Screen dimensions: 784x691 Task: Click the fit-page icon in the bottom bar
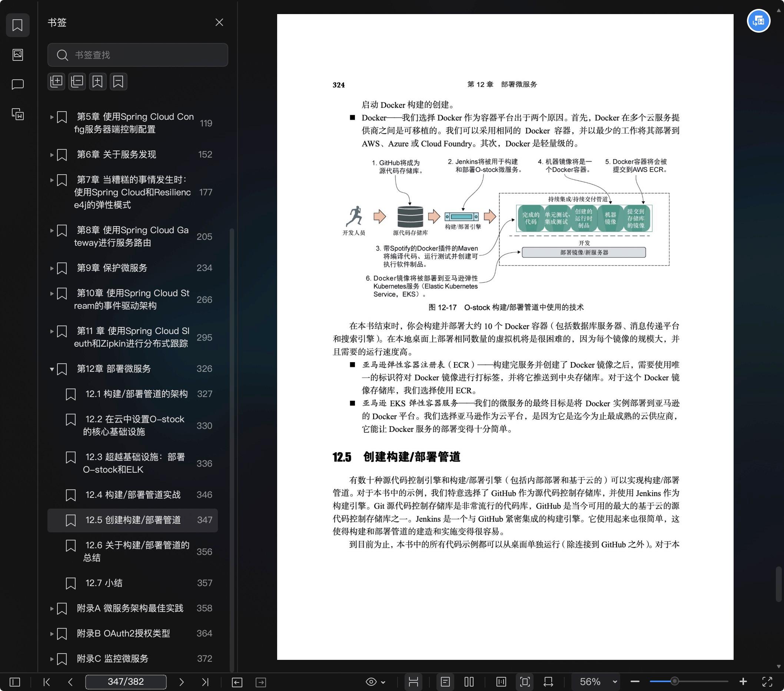coord(525,682)
